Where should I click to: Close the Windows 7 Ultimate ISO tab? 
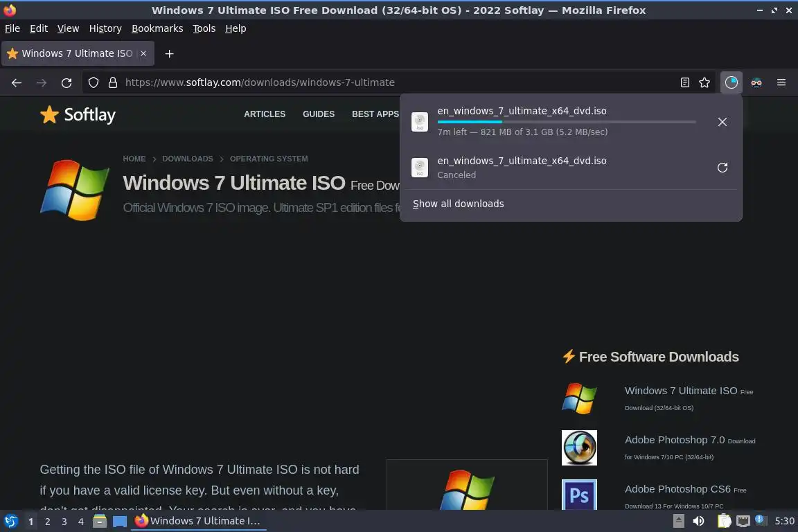143,53
